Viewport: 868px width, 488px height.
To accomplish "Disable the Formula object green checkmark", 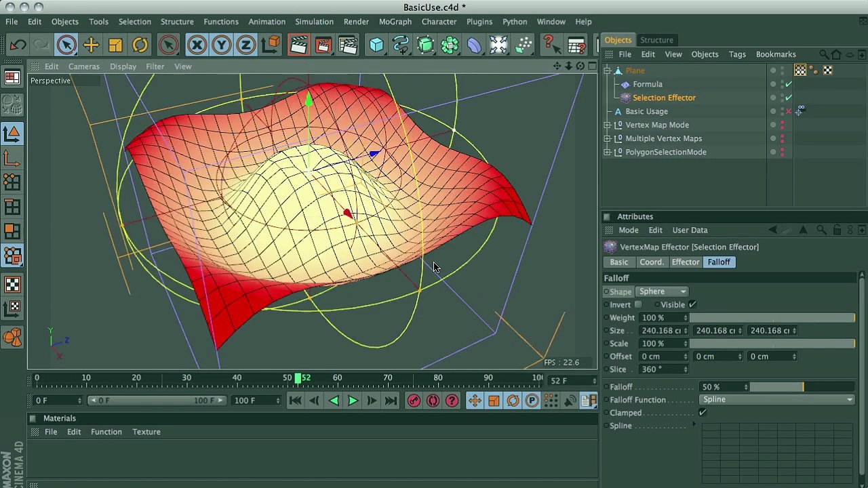I will pyautogui.click(x=789, y=84).
